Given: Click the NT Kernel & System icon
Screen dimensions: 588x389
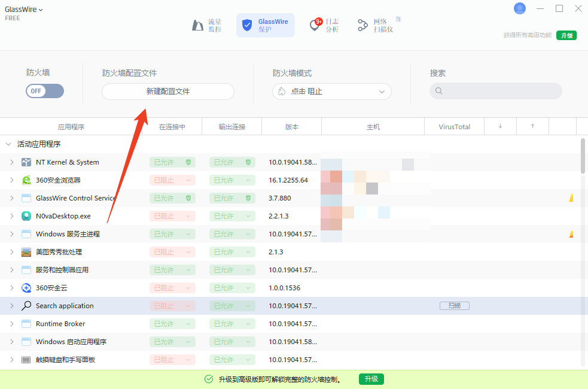Looking at the screenshot, I should [x=26, y=162].
